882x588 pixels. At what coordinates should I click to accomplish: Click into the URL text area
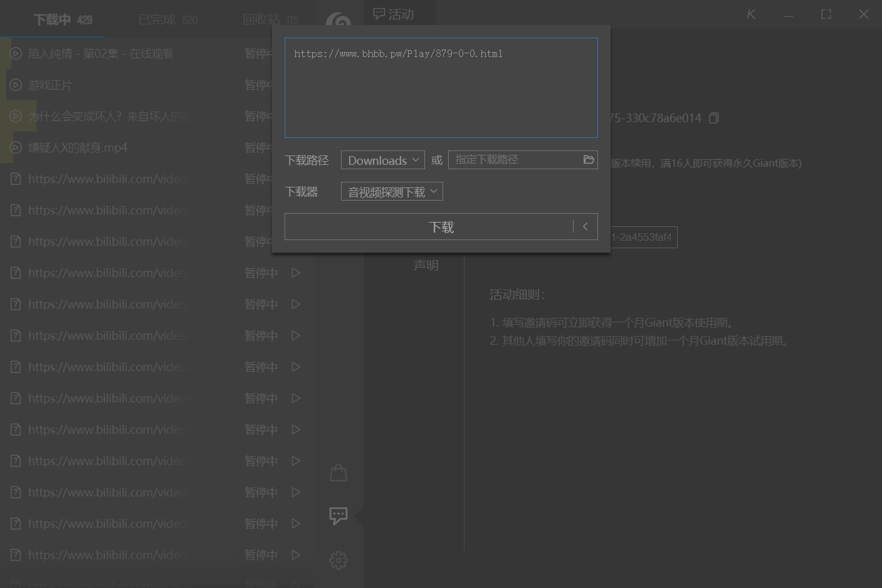pos(441,88)
